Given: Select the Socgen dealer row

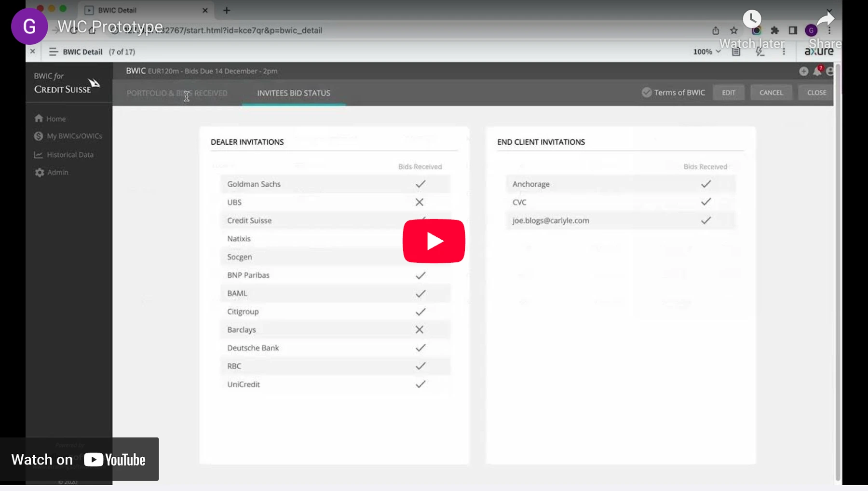Looking at the screenshot, I should click(x=336, y=257).
